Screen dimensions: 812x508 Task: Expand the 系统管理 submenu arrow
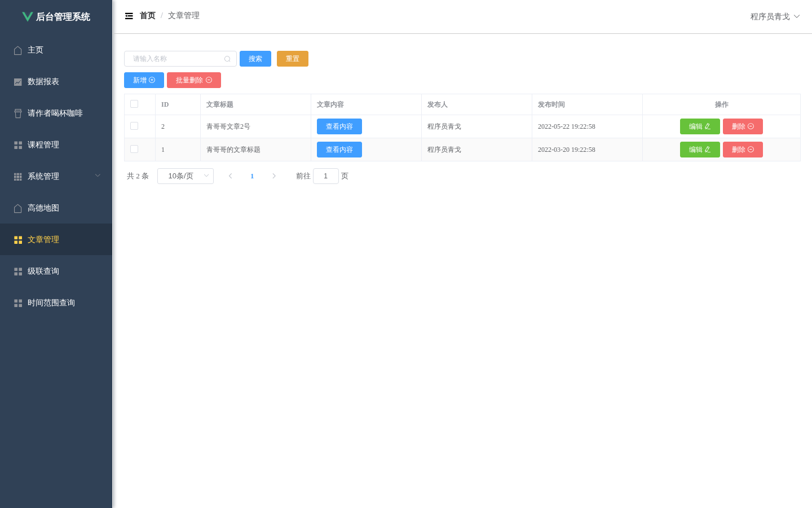click(98, 176)
